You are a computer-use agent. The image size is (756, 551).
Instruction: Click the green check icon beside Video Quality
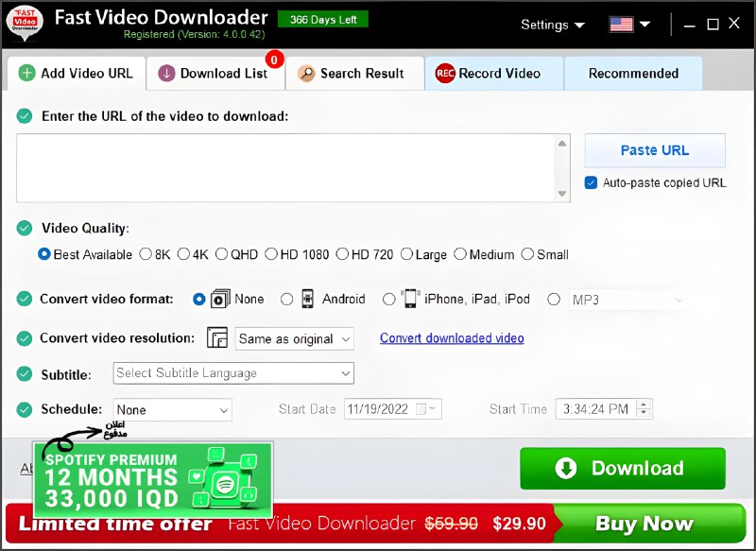[x=25, y=228]
